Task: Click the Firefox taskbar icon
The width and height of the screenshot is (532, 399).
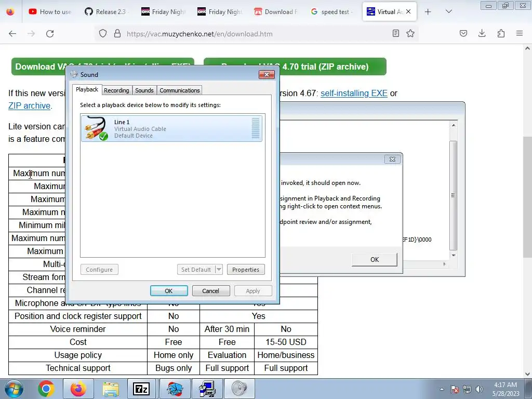Action: 78,389
